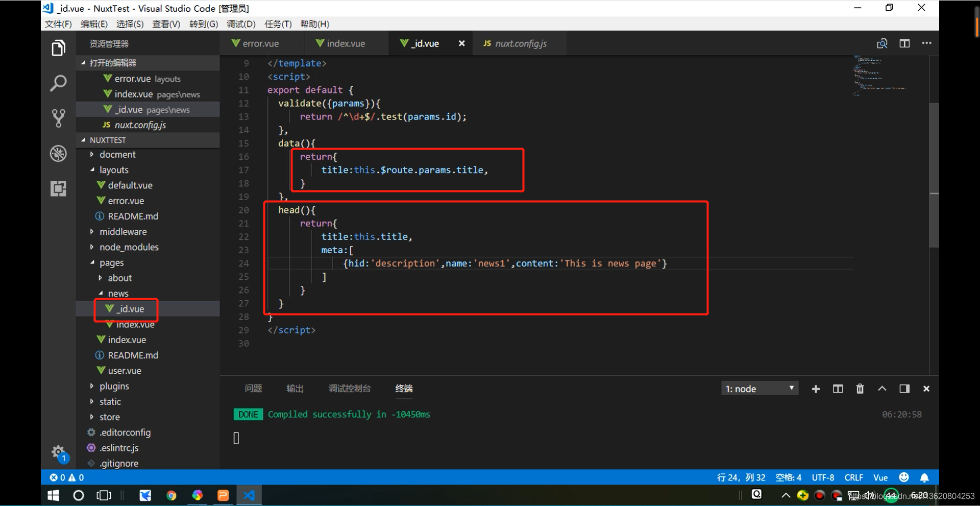Open the Search view in the activity bar
Screen dimensions: 980x506
(58, 83)
